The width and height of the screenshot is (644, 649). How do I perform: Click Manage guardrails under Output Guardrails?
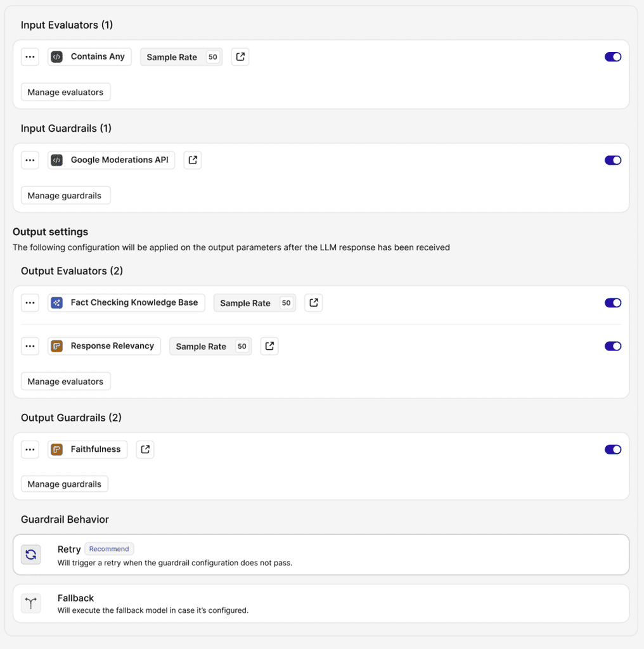point(65,484)
